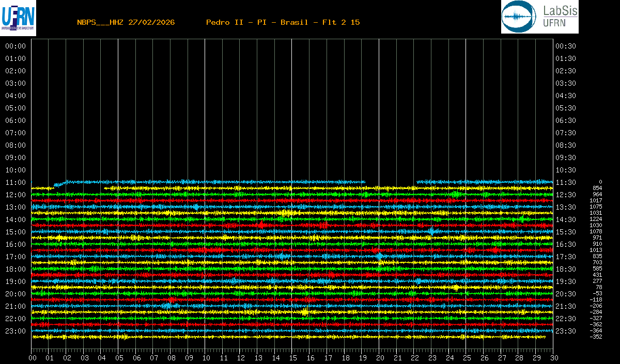Select the amplitude value 854 on right

click(x=597, y=188)
